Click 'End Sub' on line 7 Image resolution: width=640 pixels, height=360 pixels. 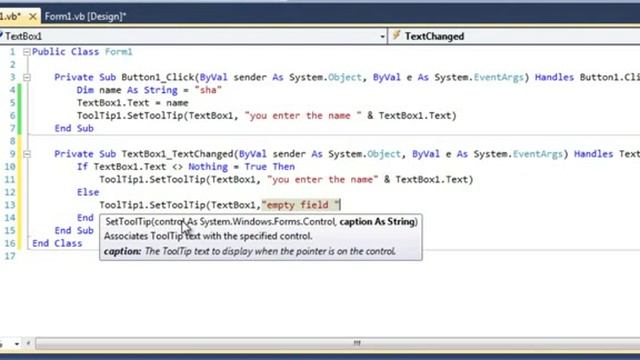coord(74,128)
